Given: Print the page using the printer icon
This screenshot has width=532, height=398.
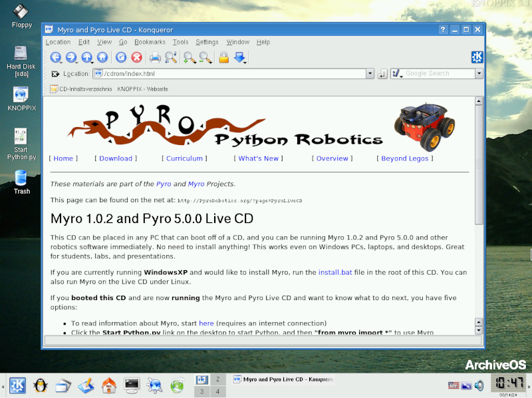Looking at the screenshot, I should 155,57.
